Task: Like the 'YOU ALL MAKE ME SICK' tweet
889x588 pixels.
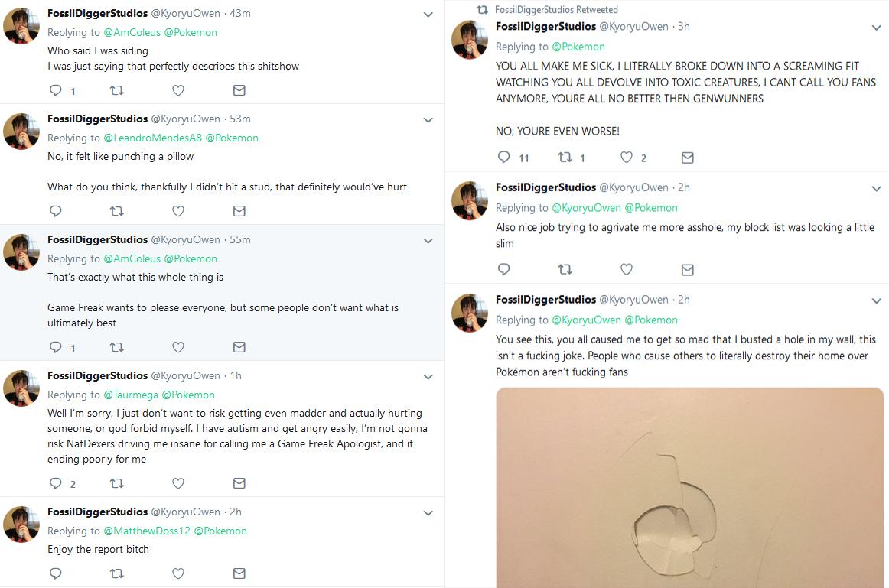Action: tap(627, 158)
